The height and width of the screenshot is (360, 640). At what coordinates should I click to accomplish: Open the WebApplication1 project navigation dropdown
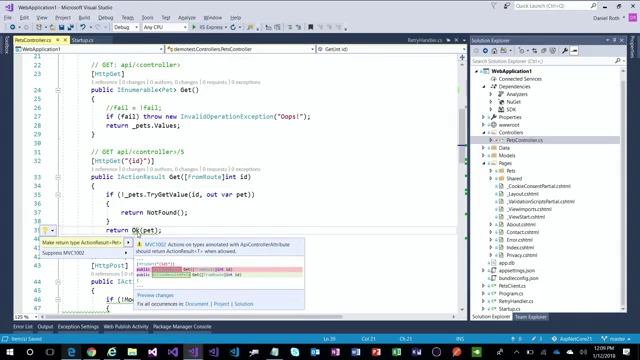pos(89,49)
